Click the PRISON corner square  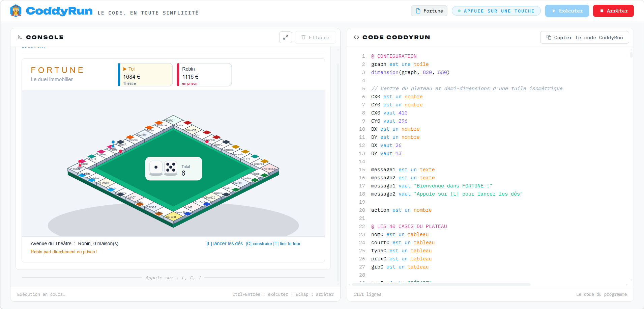click(77, 169)
